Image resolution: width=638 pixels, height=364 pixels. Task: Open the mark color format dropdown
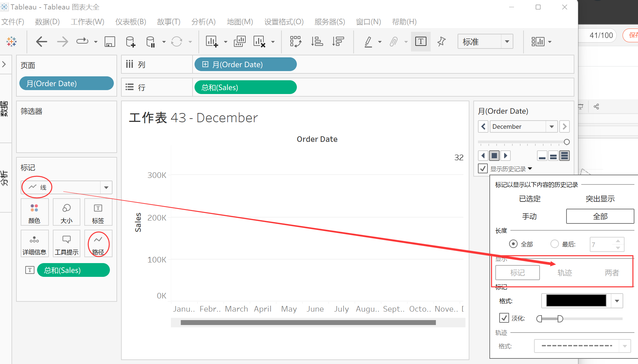(x=617, y=300)
